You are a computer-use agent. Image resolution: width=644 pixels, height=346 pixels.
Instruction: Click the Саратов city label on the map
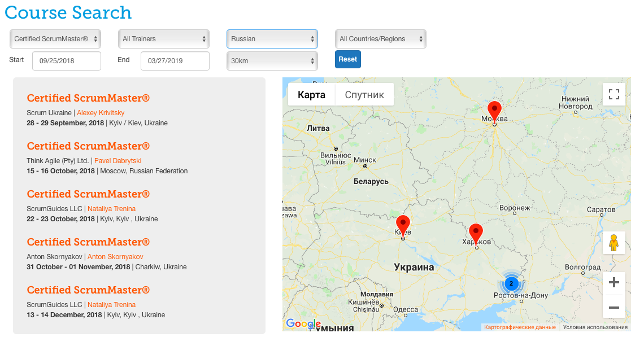[601, 210]
